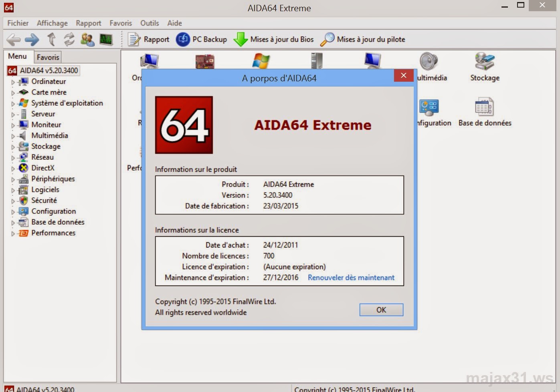Click the PC Backup toolbar button
Image resolution: width=560 pixels, height=392 pixels.
click(202, 39)
